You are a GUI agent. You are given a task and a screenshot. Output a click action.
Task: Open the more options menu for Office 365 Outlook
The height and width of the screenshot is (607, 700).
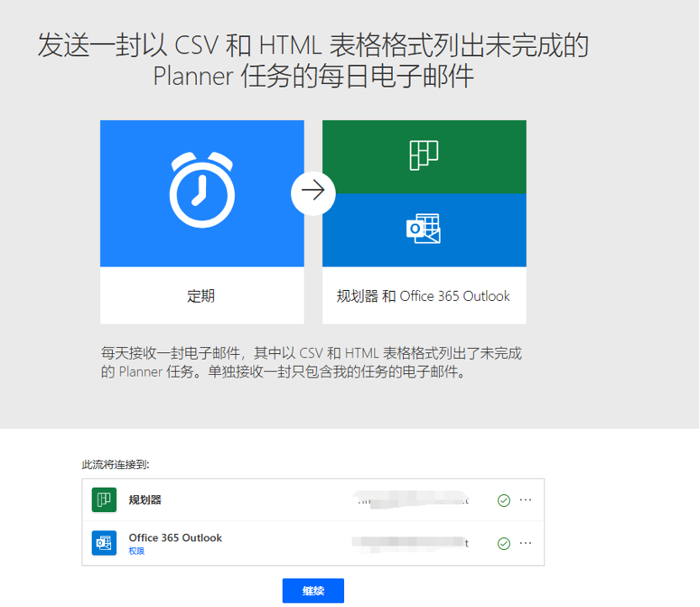526,543
